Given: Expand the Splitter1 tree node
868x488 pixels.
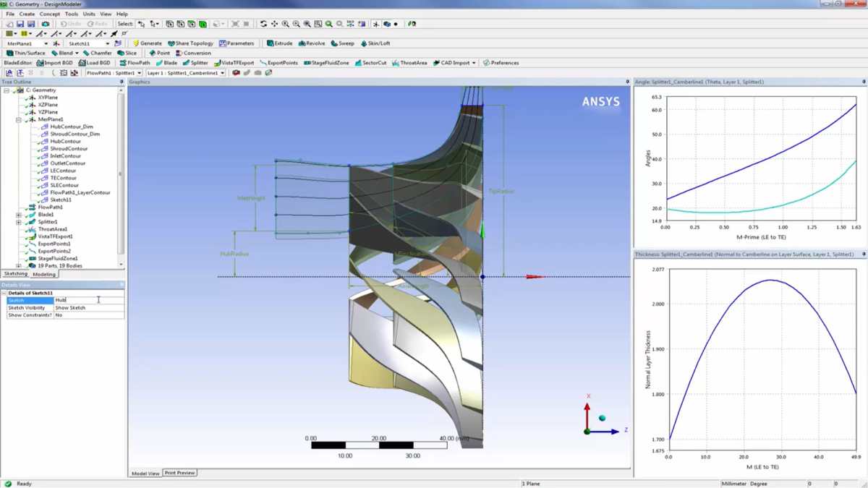Looking at the screenshot, I should point(19,222).
